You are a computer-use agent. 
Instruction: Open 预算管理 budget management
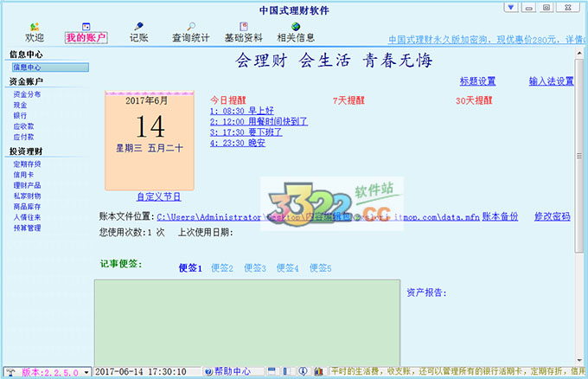27,228
